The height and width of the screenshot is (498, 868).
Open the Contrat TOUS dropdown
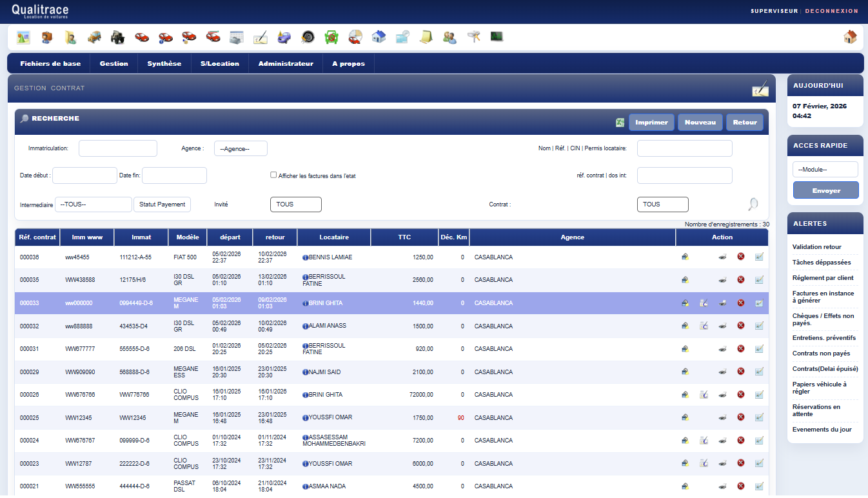coord(663,204)
